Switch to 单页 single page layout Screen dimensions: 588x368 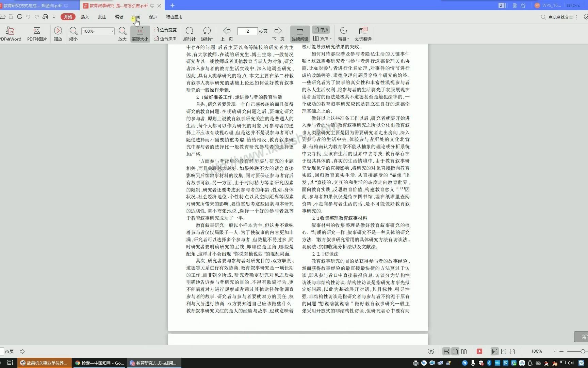coord(321,30)
